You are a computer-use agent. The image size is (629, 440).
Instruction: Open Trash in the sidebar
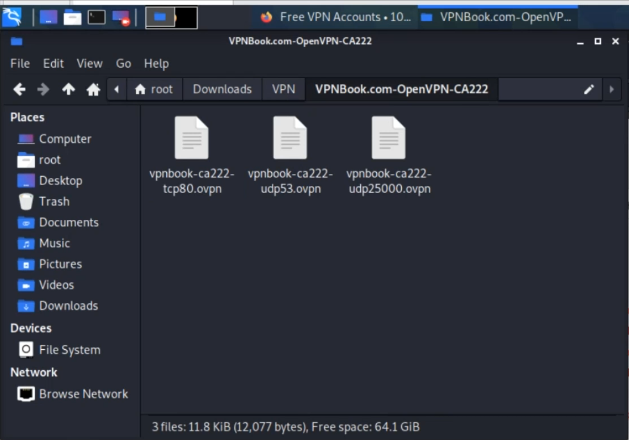pyautogui.click(x=43, y=201)
